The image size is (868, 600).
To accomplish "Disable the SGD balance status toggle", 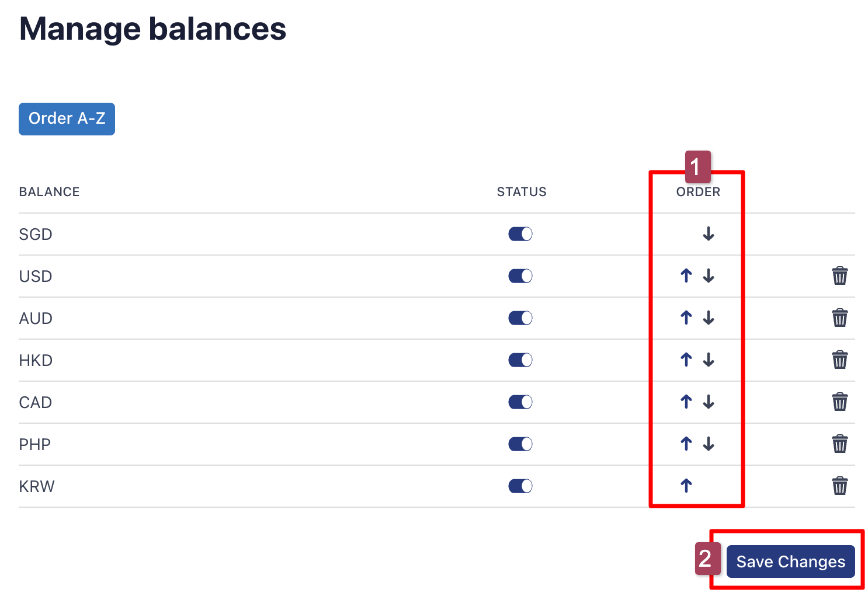I will [x=520, y=234].
